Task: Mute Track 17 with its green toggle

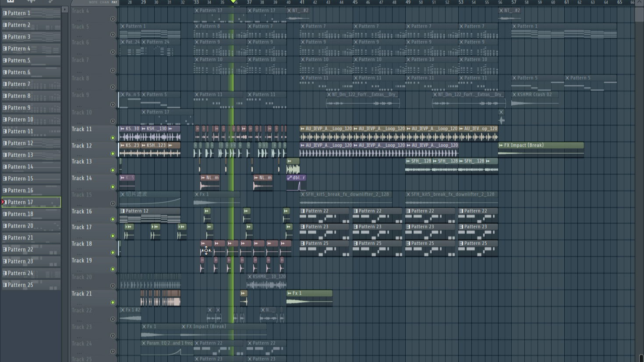Action: (x=113, y=236)
